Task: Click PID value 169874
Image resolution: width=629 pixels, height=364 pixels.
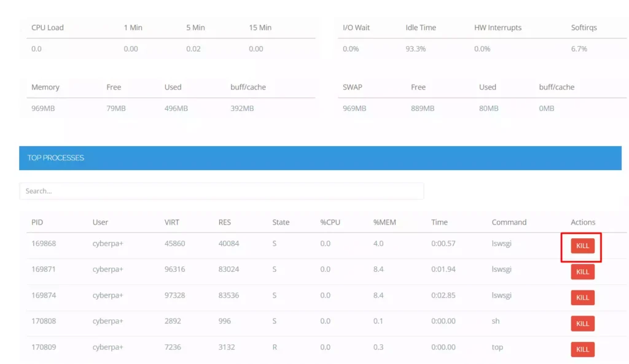Action: click(44, 295)
